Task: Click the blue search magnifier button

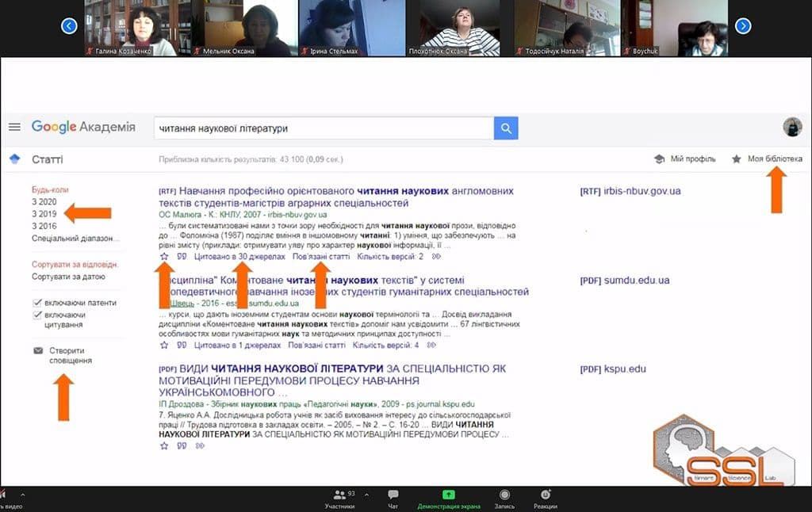Action: 506,128
